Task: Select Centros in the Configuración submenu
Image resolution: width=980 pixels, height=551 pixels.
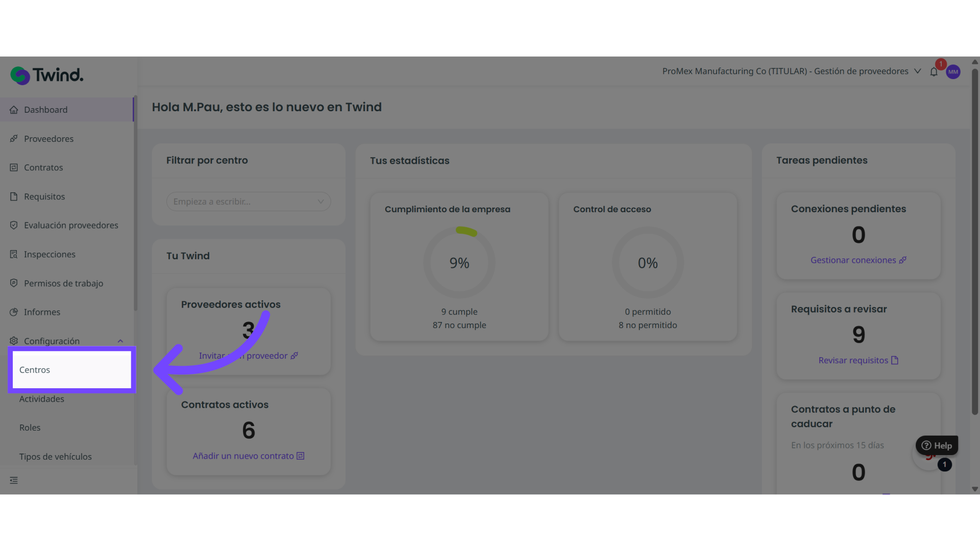Action: point(35,370)
